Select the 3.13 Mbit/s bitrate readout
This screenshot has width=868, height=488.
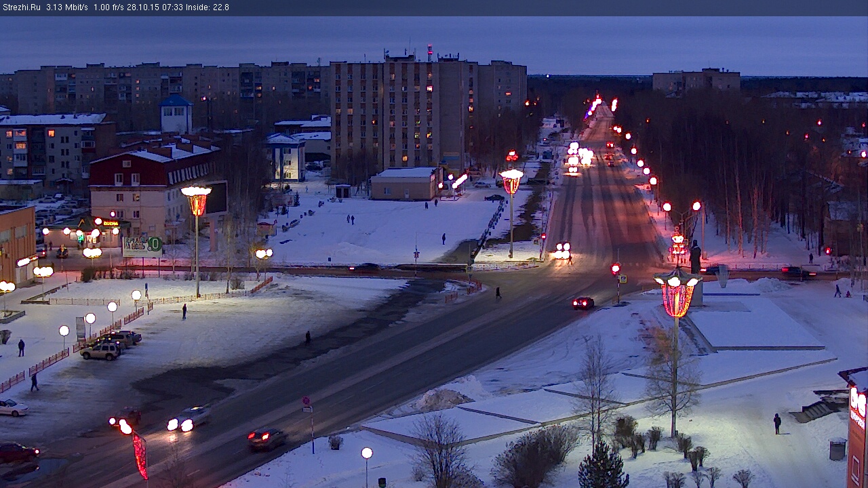point(67,7)
